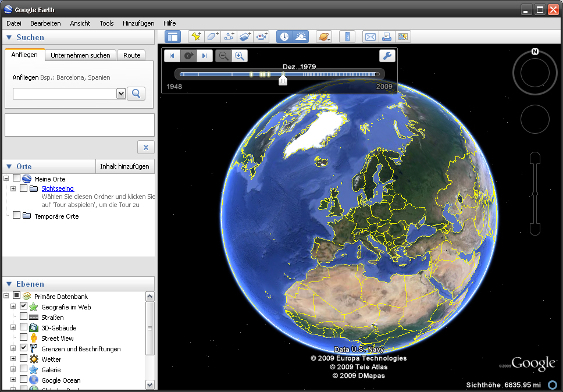The height and width of the screenshot is (392, 563).
Task: Enable the Straßen layer checkbox
Action: point(23,316)
